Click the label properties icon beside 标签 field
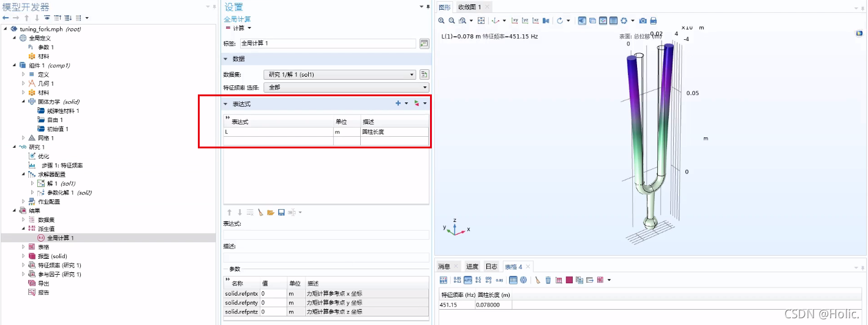Image resolution: width=868 pixels, height=325 pixels. coord(424,44)
